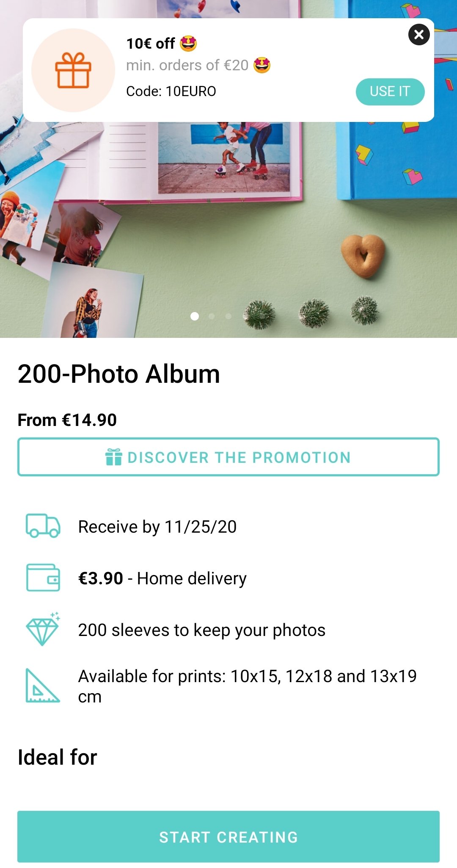
Task: Apply the coupon with USE IT button
Action: (x=390, y=91)
